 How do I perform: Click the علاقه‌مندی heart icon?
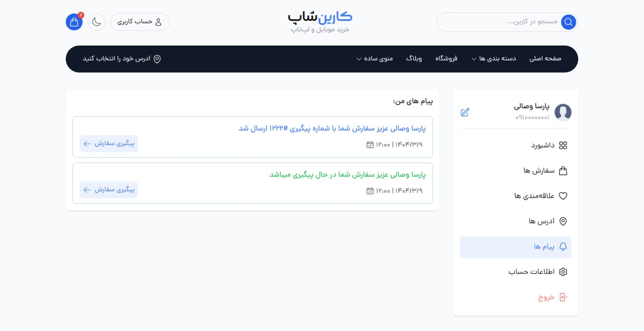coord(563,196)
